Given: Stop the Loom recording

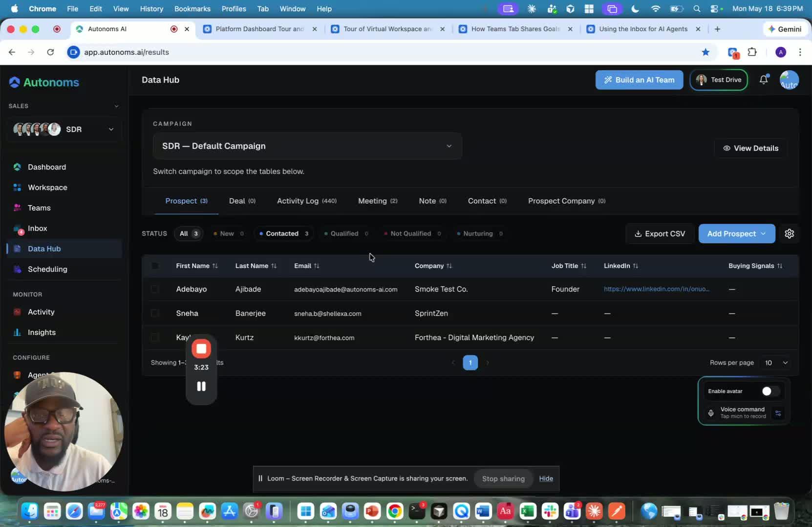Looking at the screenshot, I should pos(201,349).
